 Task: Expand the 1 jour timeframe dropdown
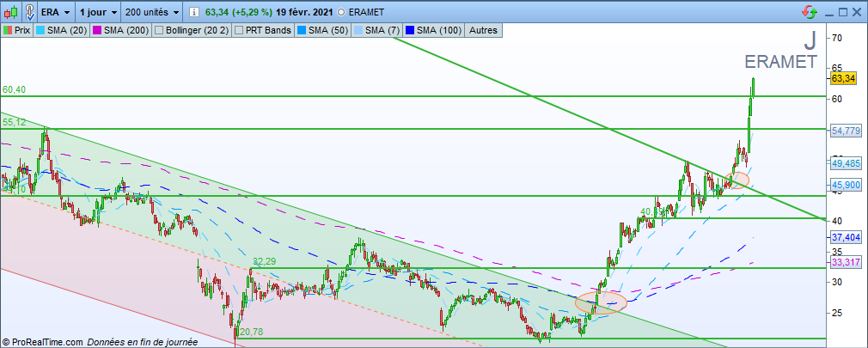click(x=99, y=12)
